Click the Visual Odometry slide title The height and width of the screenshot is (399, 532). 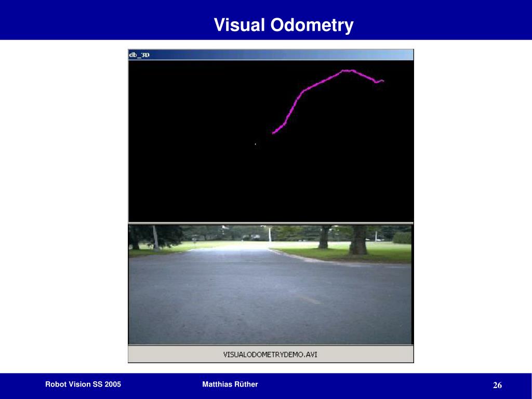(283, 25)
